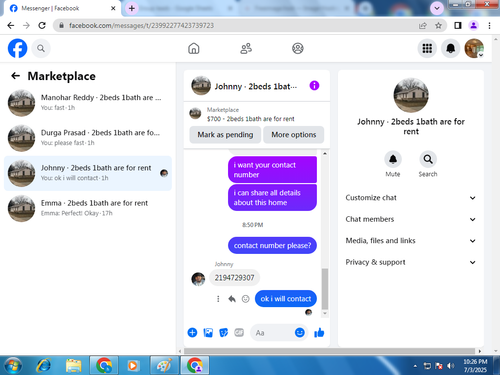Select the Messenger | Facebook tab
The width and height of the screenshot is (500, 375).
click(62, 8)
